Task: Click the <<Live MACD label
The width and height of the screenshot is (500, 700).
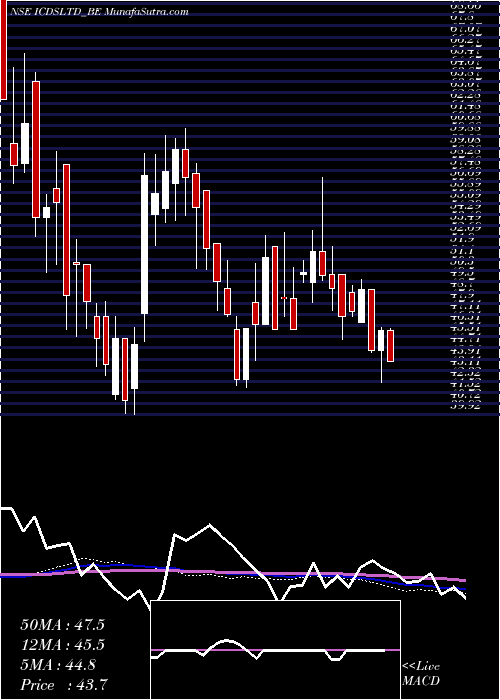Action: click(x=421, y=674)
